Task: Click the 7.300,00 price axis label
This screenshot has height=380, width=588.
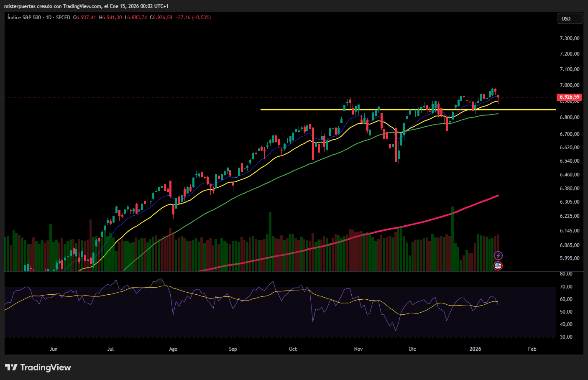Action: coord(570,38)
